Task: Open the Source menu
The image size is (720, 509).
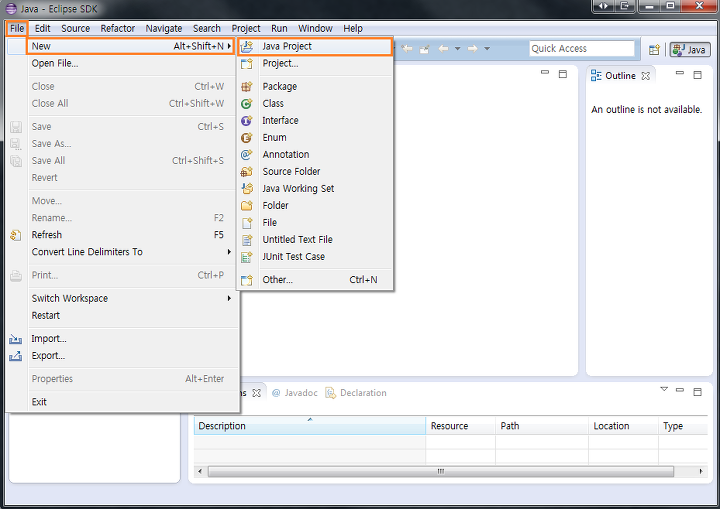Action: (x=75, y=28)
